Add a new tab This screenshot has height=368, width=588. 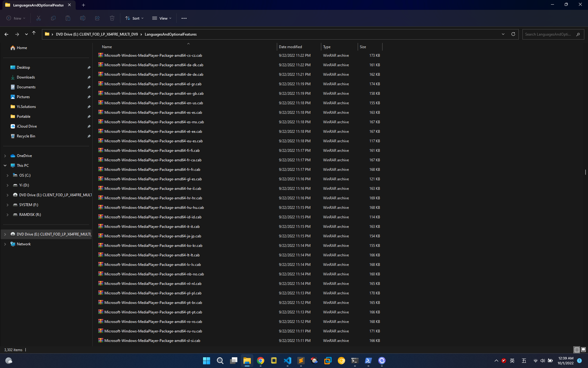click(x=83, y=5)
